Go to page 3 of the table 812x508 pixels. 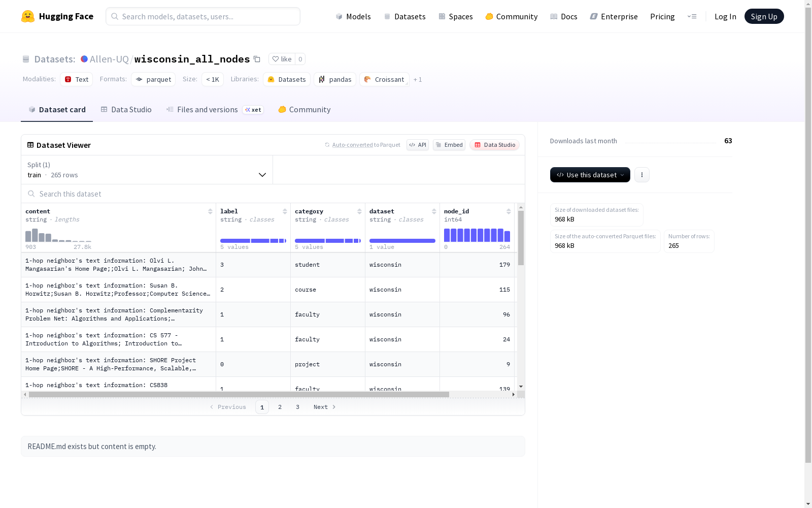click(297, 407)
